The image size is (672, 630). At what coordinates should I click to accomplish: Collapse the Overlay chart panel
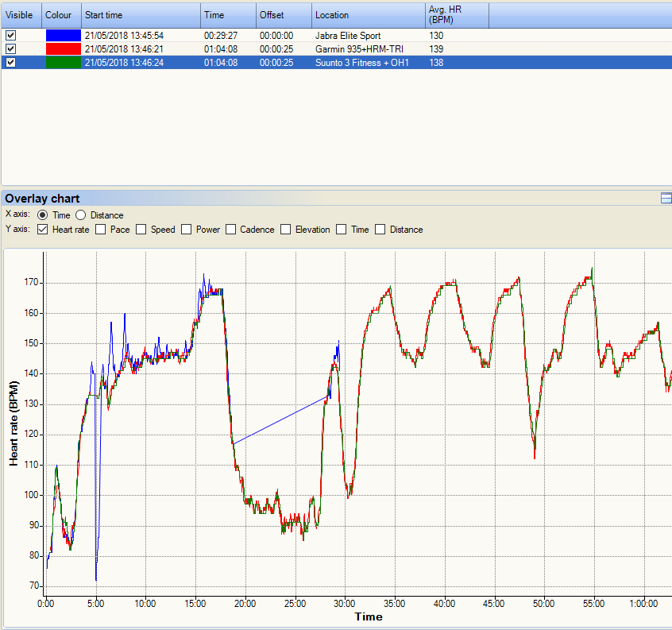click(x=666, y=199)
